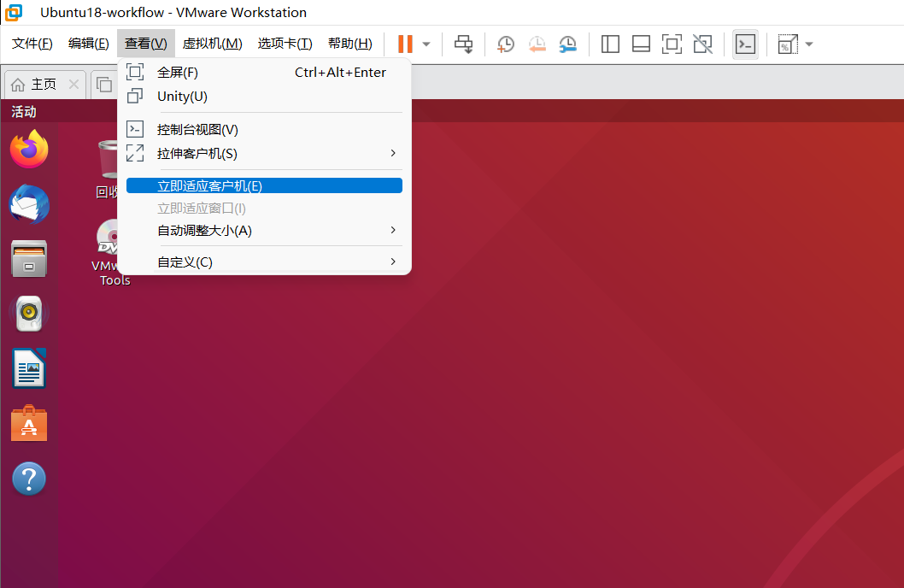Switch to Unity mode from toolbar
Screen dimensions: 904x588
click(703, 44)
